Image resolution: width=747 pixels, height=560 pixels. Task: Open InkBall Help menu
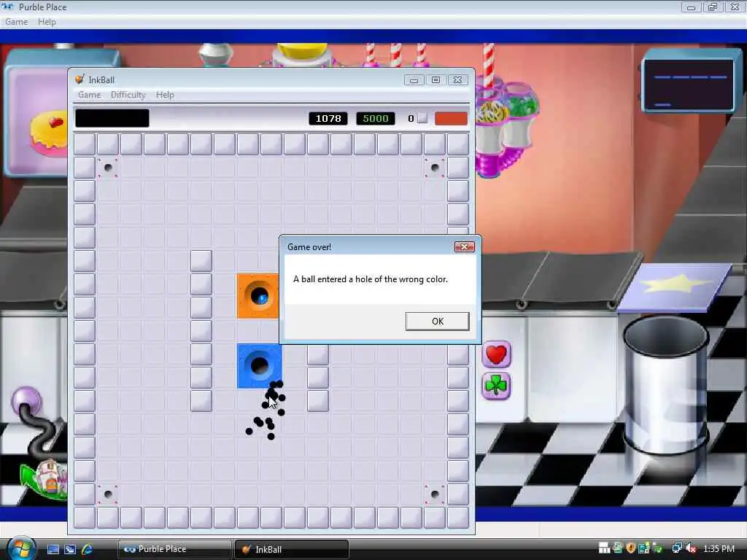(x=165, y=95)
